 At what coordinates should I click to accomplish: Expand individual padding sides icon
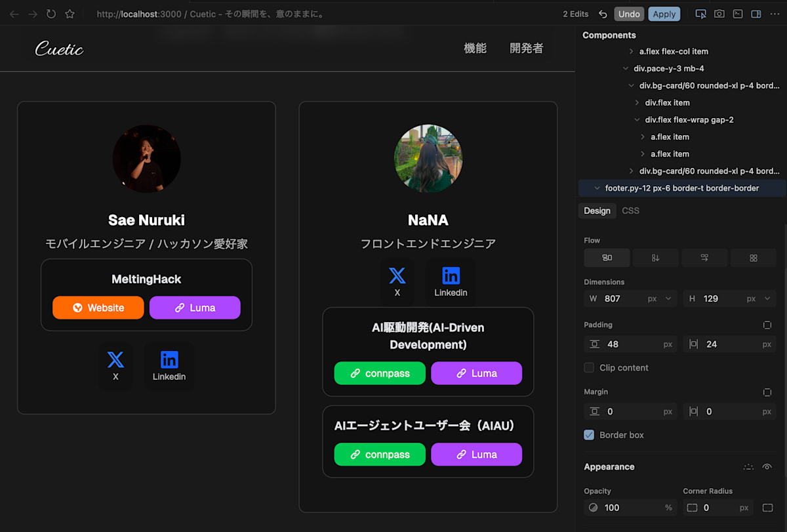click(x=767, y=325)
